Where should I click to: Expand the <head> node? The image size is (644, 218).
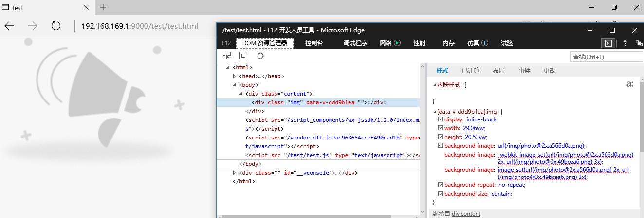(234, 76)
